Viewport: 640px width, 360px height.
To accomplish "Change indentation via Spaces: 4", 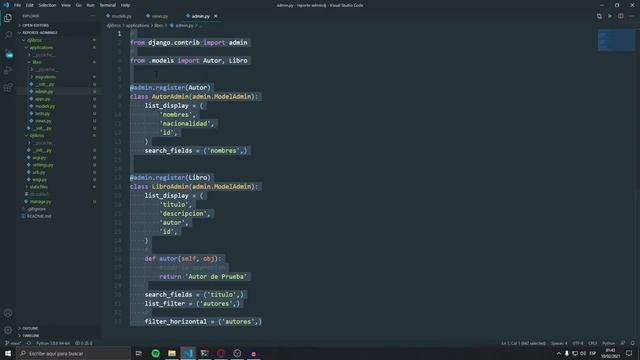I will pos(559,343).
